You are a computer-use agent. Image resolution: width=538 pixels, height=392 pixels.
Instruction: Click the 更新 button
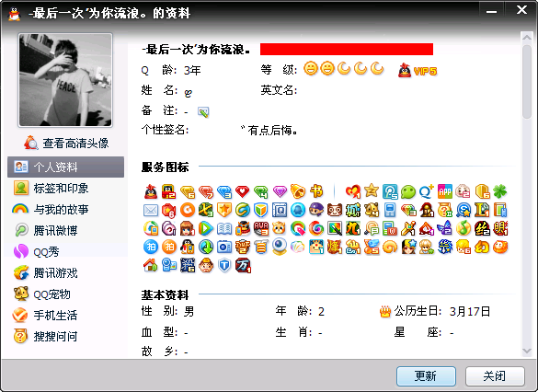[426, 376]
